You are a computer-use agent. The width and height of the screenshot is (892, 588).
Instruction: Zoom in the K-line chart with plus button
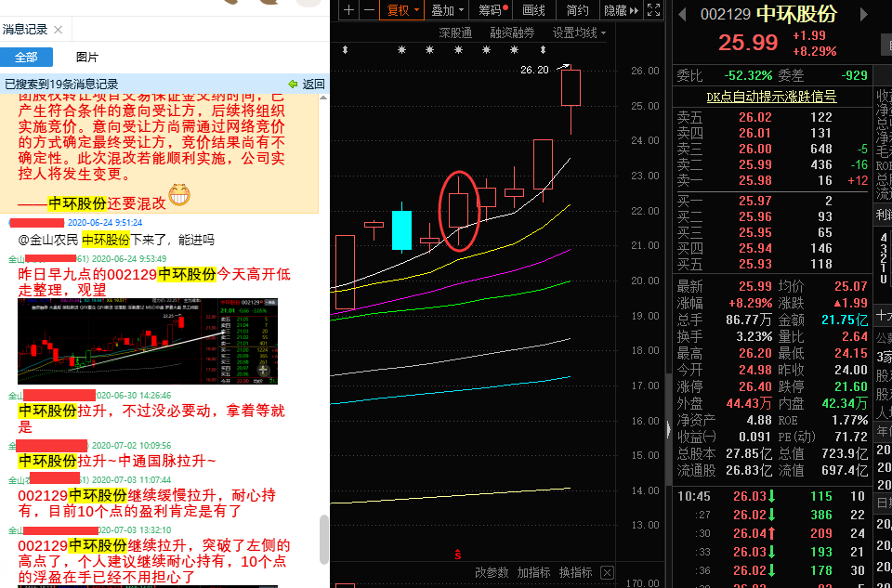click(x=348, y=10)
